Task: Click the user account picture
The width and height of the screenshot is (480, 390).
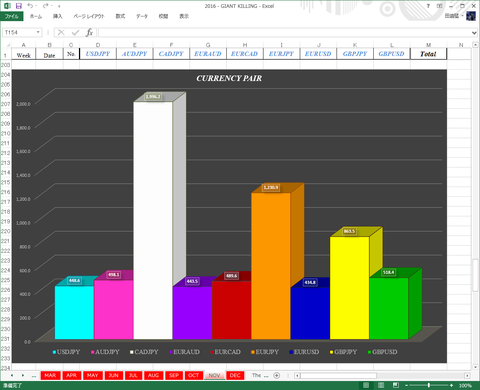Action: (471, 16)
